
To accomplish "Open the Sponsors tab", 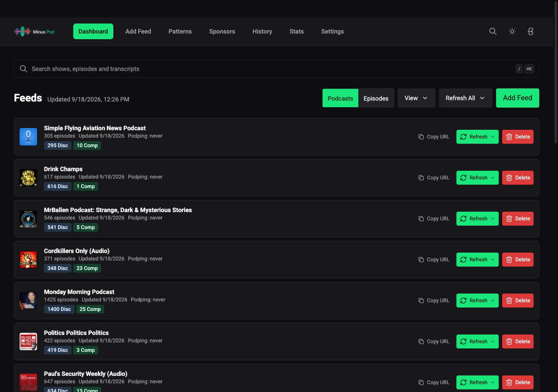I will tap(222, 31).
